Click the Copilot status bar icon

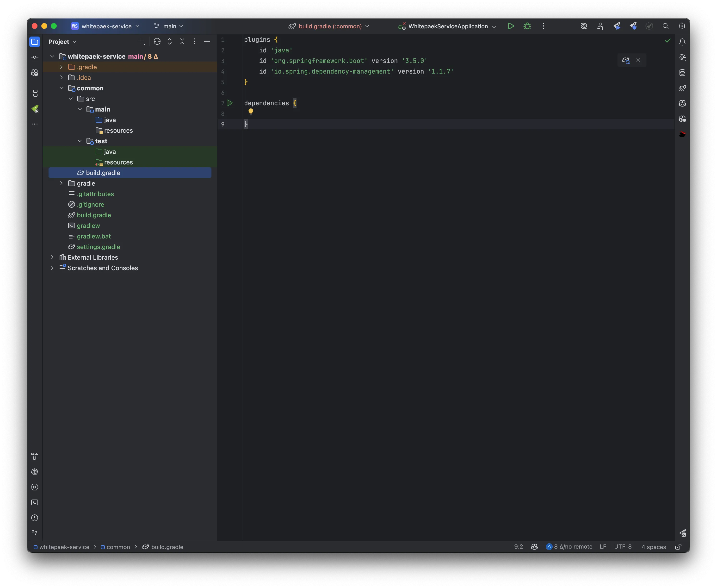(534, 547)
